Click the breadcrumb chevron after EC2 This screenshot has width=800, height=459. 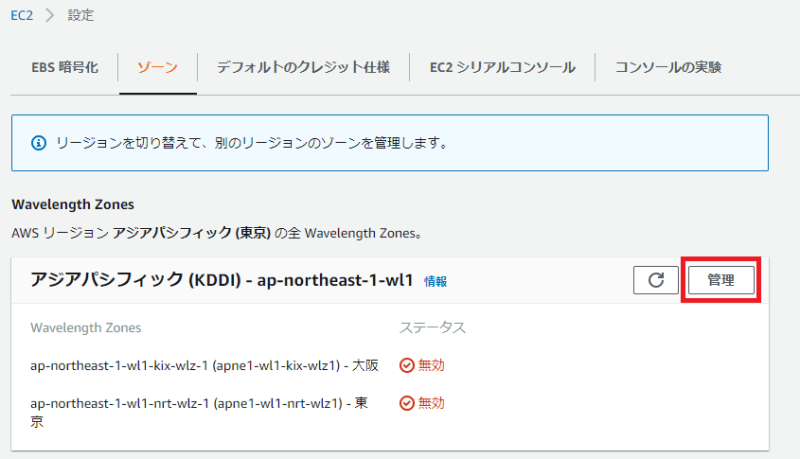click(50, 16)
